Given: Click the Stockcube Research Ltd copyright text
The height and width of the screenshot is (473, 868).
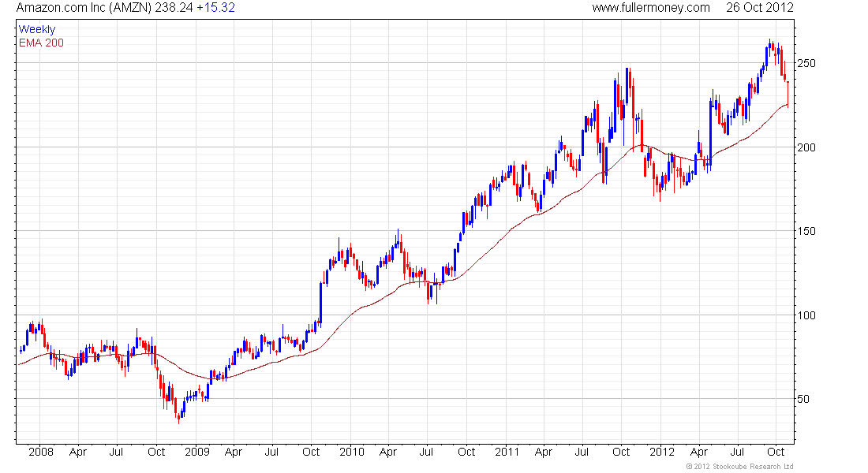Looking at the screenshot, I should tap(739, 467).
